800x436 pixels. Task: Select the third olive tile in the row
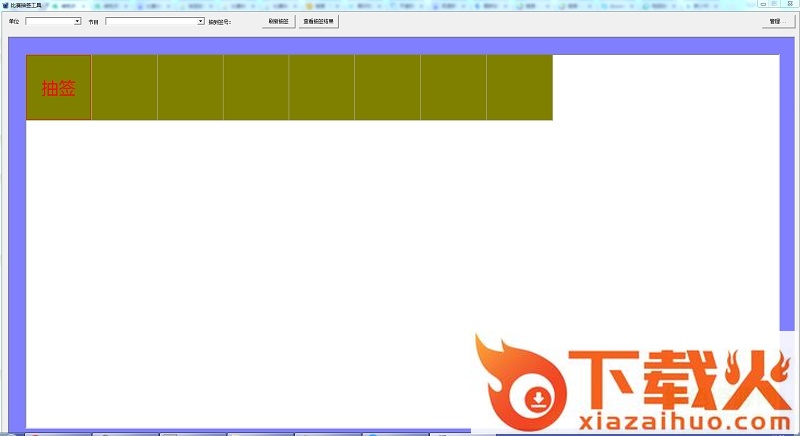190,88
